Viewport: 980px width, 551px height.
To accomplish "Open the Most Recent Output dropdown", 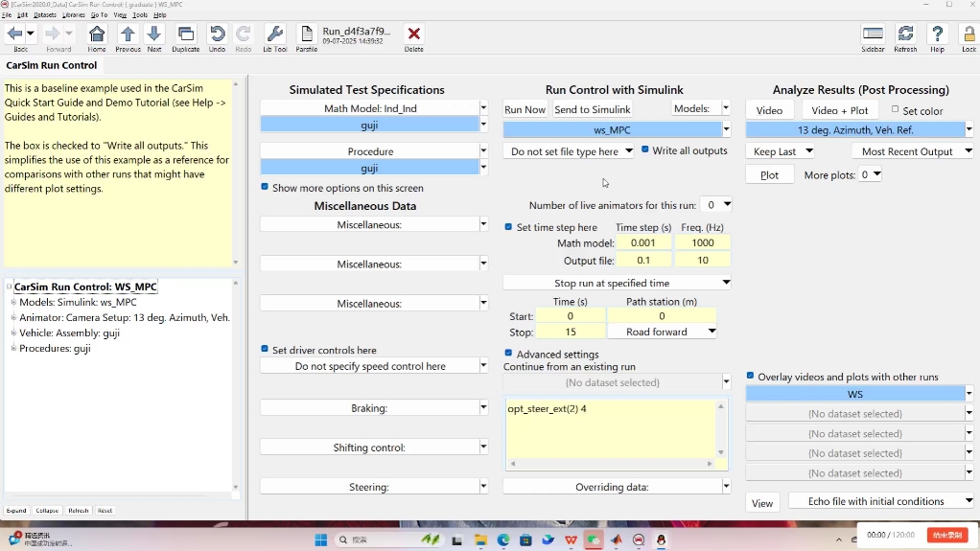I will [913, 151].
